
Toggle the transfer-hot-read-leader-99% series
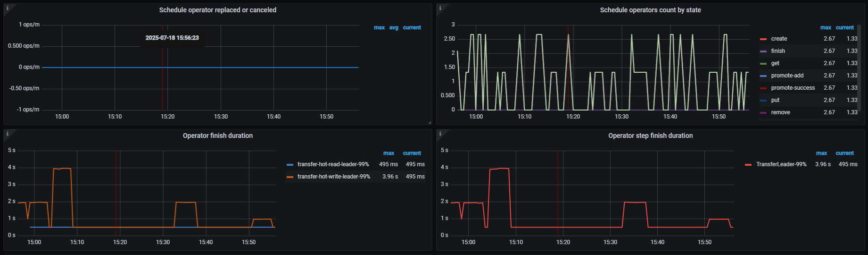point(333,164)
